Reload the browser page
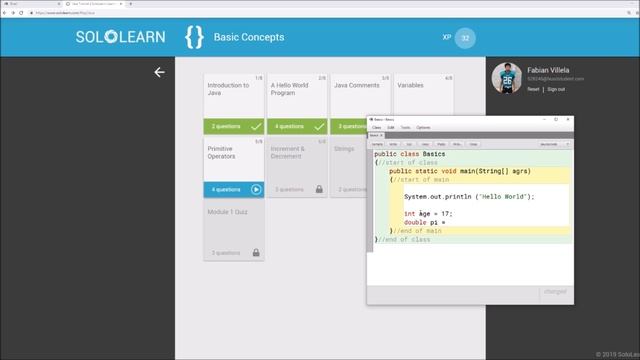This screenshot has width=640, height=360. (x=21, y=13)
